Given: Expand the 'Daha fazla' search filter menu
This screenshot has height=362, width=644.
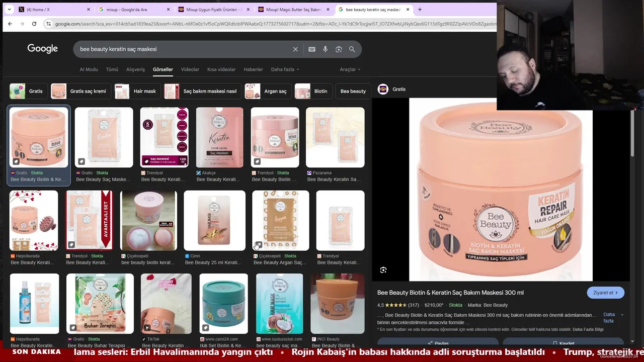Looking at the screenshot, I should [x=285, y=69].
